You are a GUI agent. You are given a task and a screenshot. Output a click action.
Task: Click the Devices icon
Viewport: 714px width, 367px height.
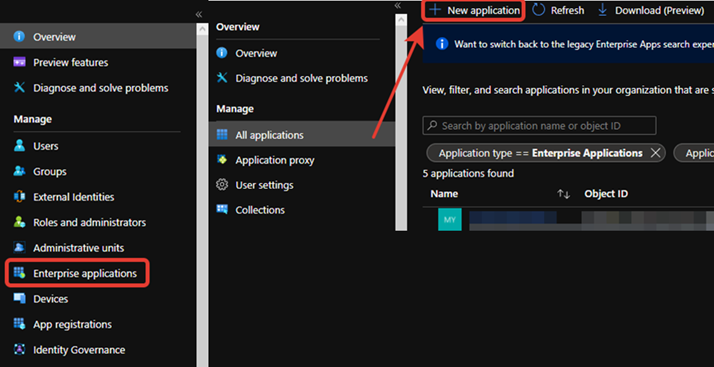(x=19, y=299)
